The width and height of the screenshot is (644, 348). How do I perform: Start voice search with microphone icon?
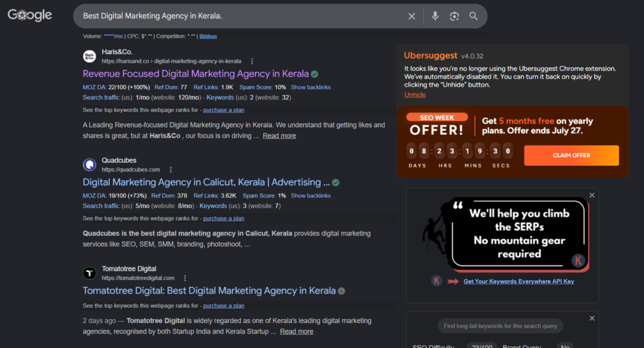click(435, 16)
